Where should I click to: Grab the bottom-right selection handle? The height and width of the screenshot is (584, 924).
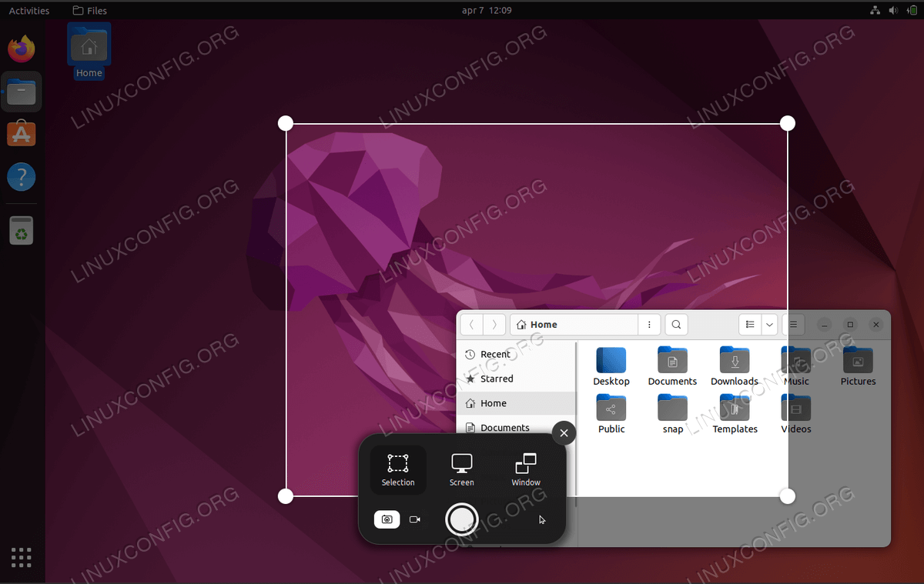(788, 496)
